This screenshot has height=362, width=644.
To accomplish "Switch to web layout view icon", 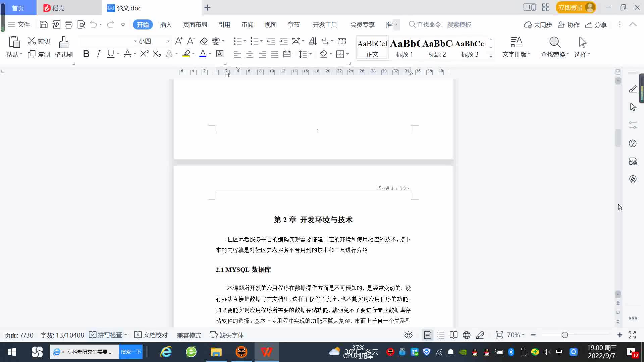I will tap(467, 335).
